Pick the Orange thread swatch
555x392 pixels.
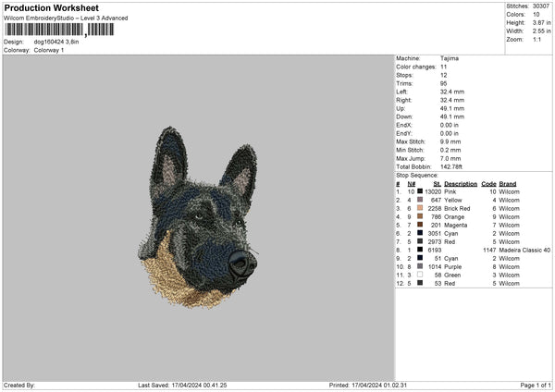click(x=419, y=216)
